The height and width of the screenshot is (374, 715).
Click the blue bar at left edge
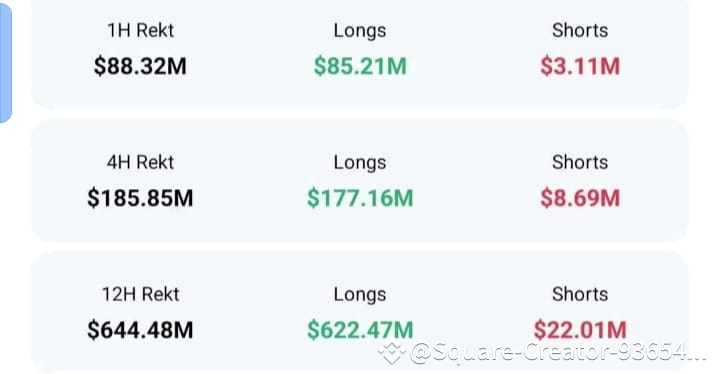[5, 62]
